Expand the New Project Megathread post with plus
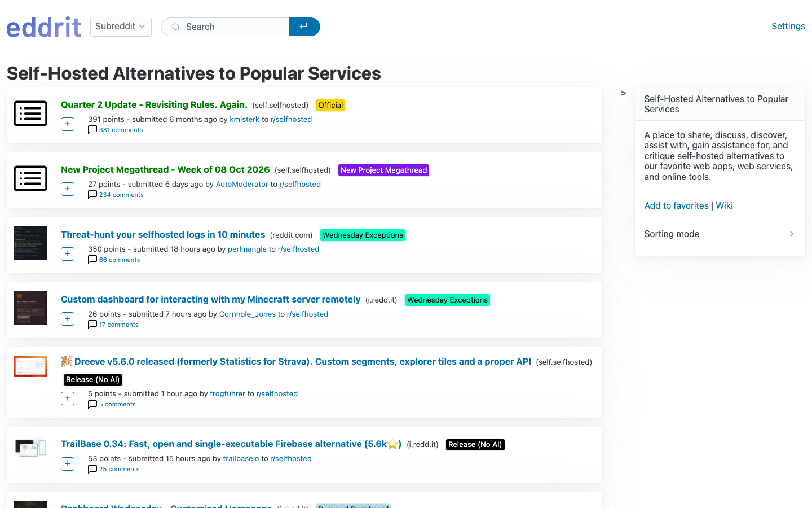812x508 pixels. click(x=68, y=189)
